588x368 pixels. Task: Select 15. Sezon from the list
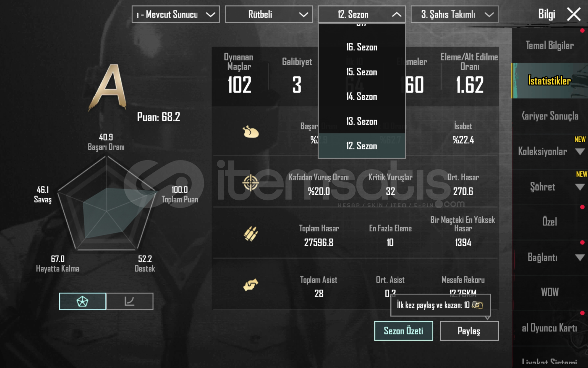pos(362,72)
